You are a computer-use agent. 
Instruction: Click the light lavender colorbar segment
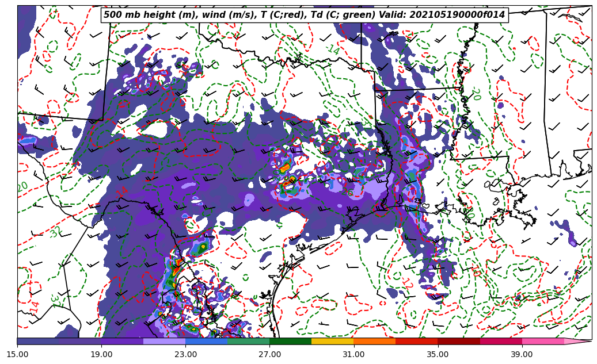point(164,341)
